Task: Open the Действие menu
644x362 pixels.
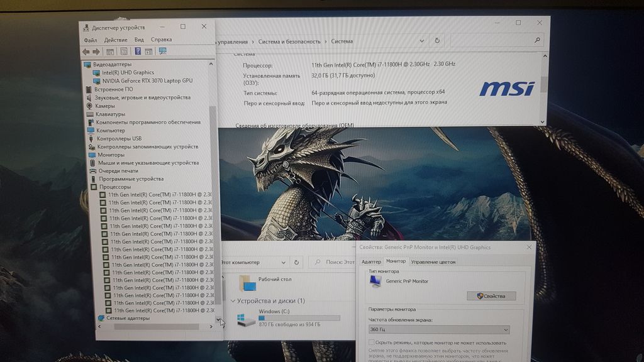Action: tap(116, 40)
